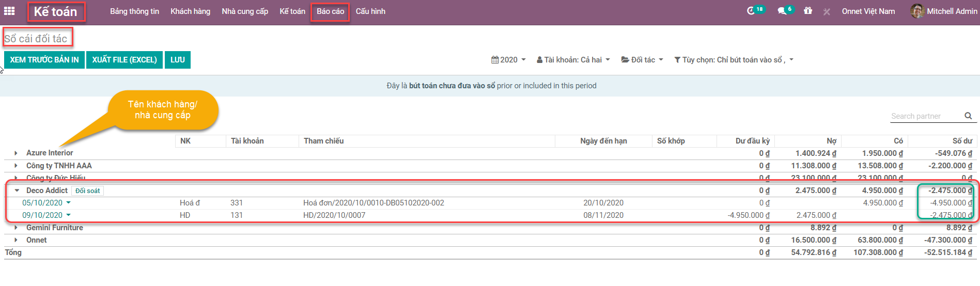Open the activities clock icon

(x=751, y=11)
